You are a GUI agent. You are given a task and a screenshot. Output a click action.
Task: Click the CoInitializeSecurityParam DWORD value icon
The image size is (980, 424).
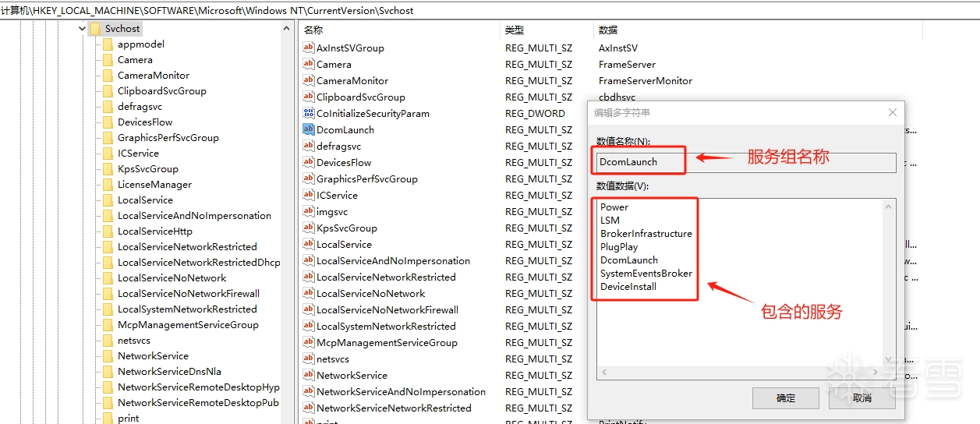pyautogui.click(x=308, y=113)
